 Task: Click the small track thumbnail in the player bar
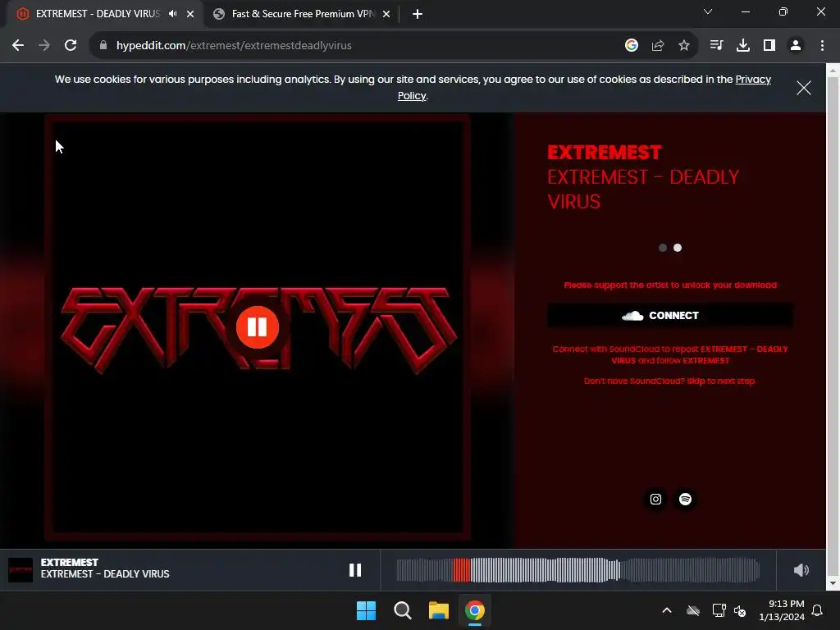[21, 570]
